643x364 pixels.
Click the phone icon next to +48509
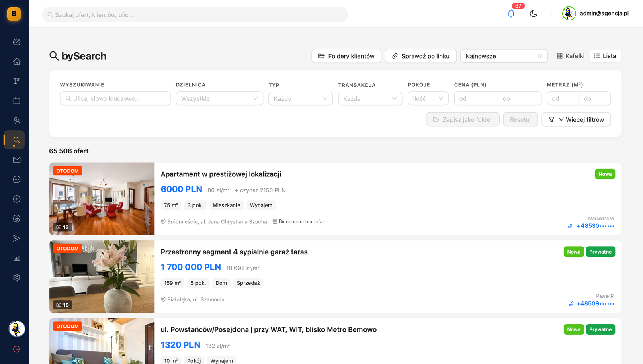coord(571,304)
